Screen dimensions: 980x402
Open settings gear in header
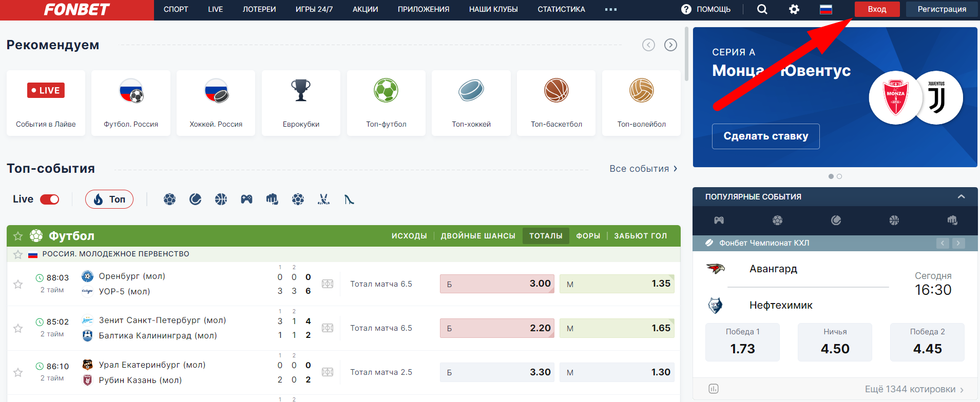click(794, 9)
